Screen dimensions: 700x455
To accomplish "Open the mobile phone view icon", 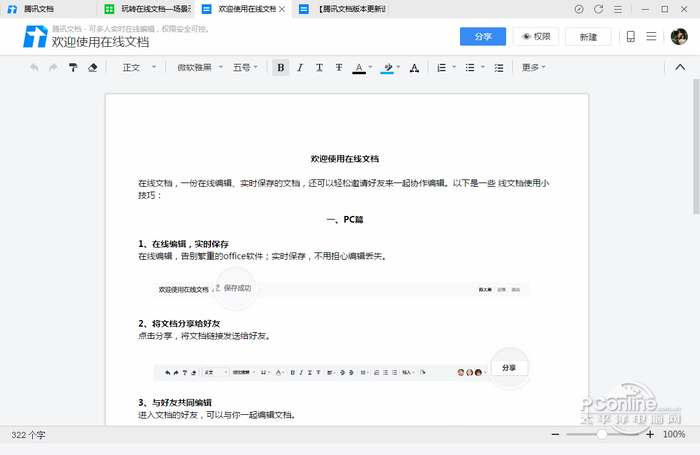I will [x=630, y=37].
